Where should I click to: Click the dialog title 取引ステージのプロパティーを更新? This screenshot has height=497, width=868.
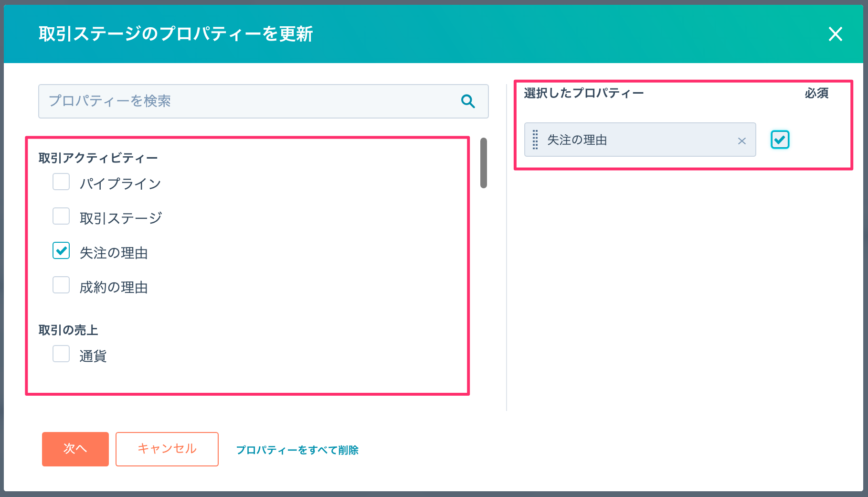point(176,34)
